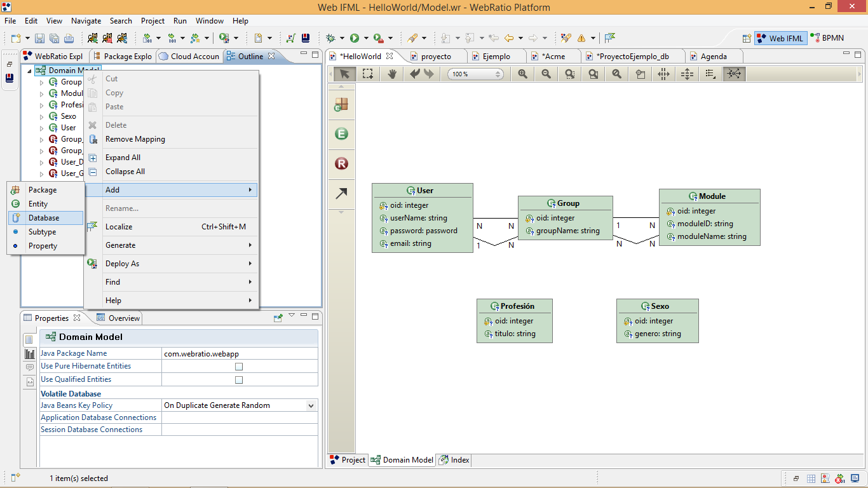Click the Print toolbar icon
The image size is (868, 488).
[69, 38]
